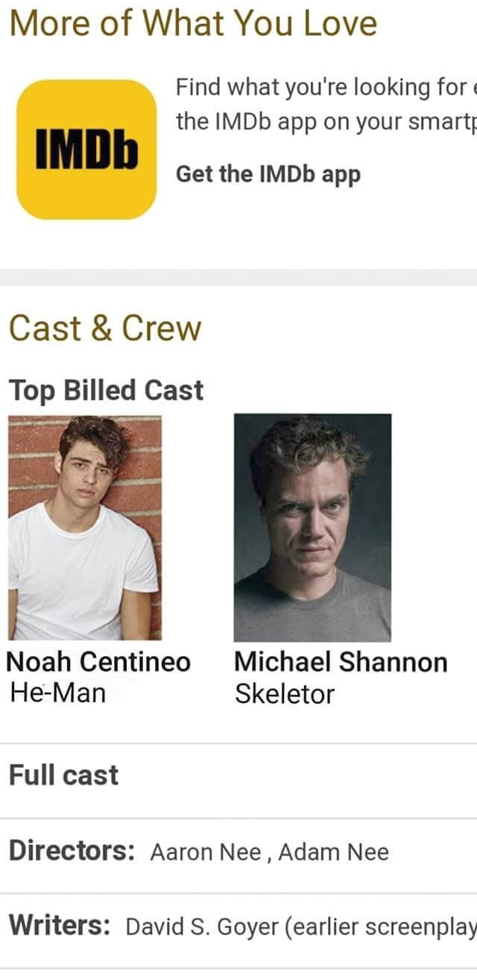This screenshot has width=477, height=980.
Task: Open director Adam Nee's page
Action: coord(334,852)
